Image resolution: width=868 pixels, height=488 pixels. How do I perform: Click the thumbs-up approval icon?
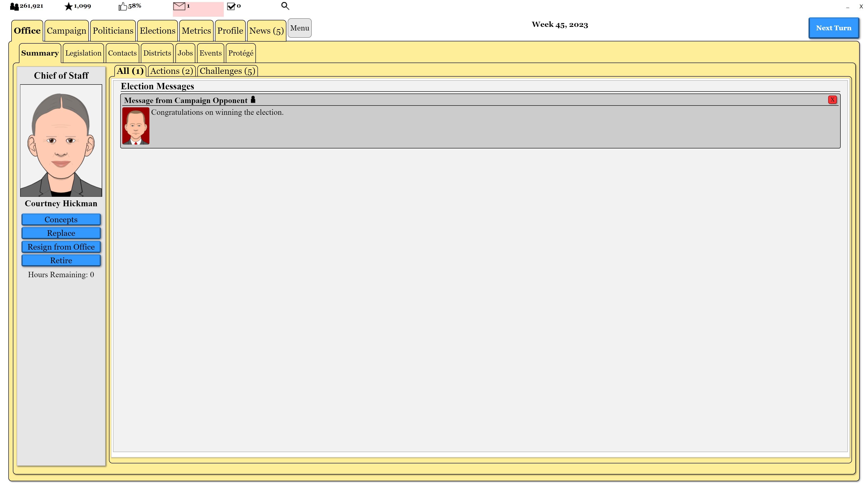(123, 6)
